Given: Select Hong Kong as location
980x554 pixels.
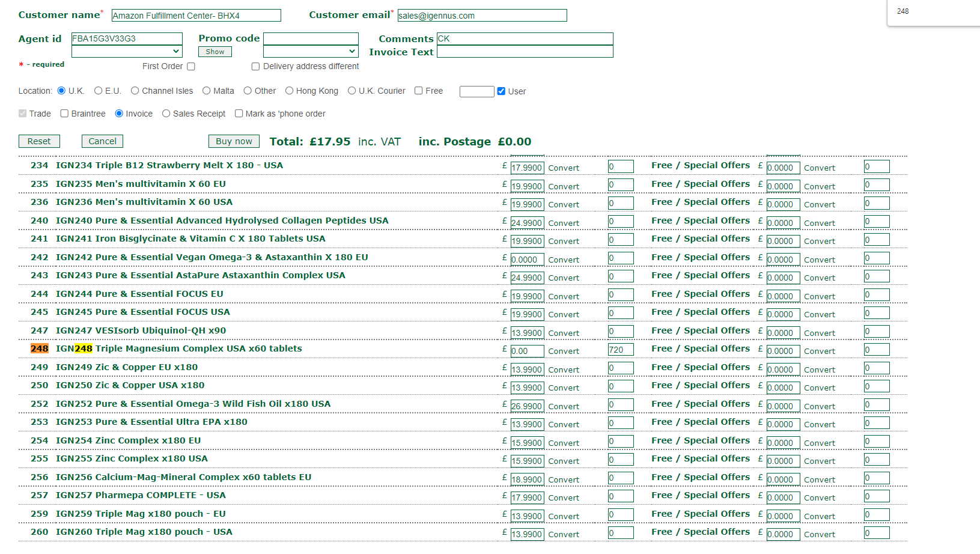Looking at the screenshot, I should [289, 91].
